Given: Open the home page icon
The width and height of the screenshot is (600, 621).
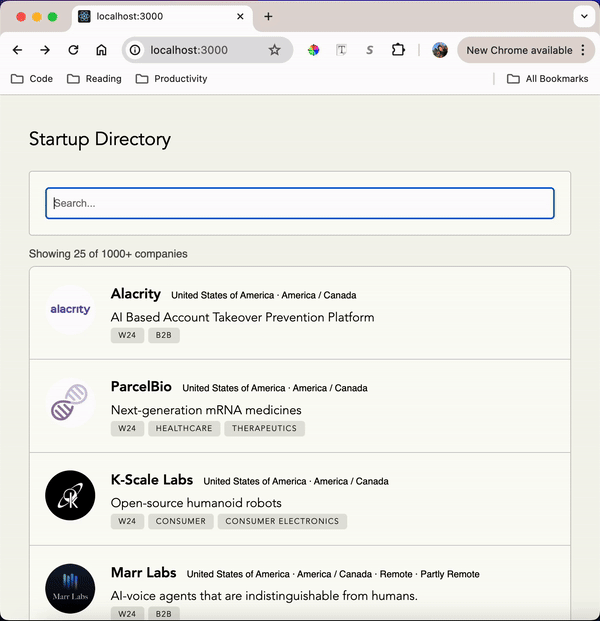Looking at the screenshot, I should (101, 50).
